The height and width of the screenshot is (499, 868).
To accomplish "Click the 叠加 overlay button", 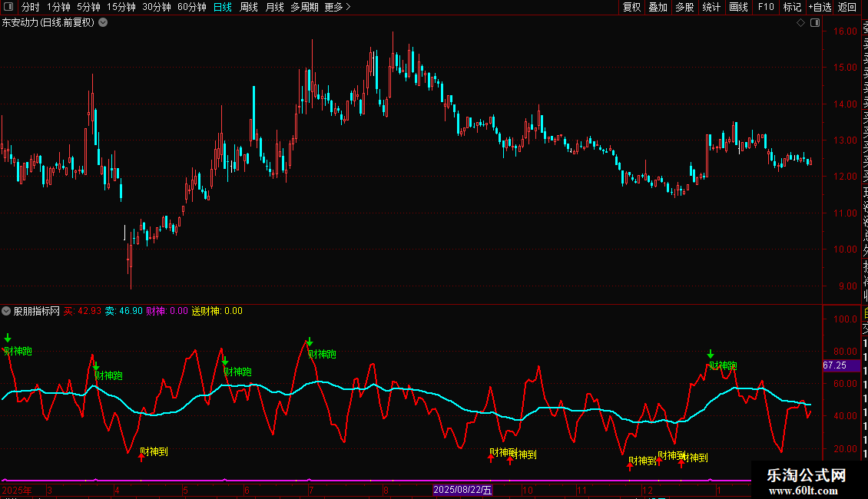I will [x=658, y=7].
